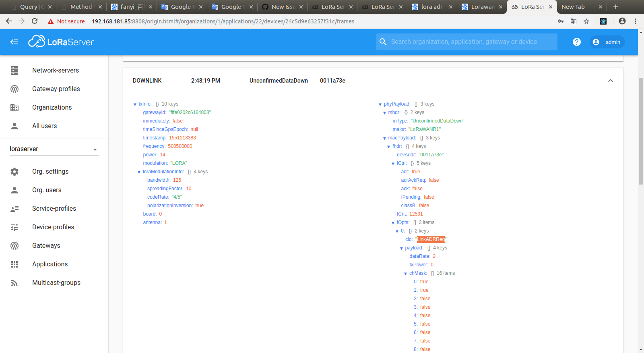
Task: Click the search magnifier icon
Action: 383,42
